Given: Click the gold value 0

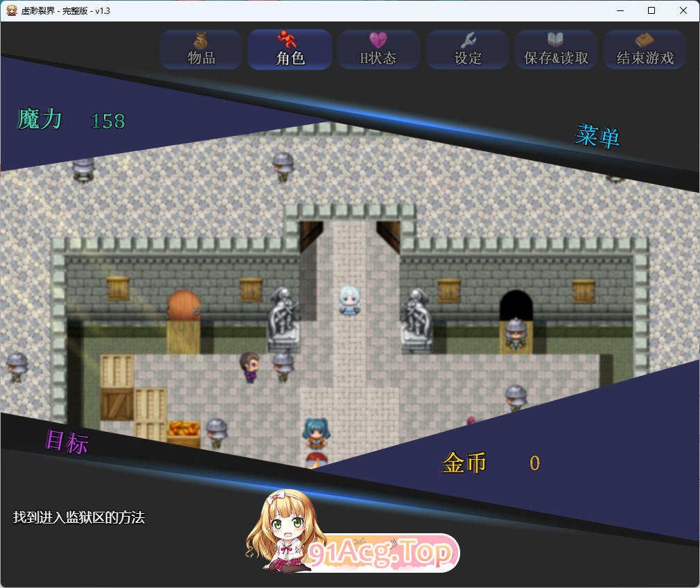Looking at the screenshot, I should [534, 463].
